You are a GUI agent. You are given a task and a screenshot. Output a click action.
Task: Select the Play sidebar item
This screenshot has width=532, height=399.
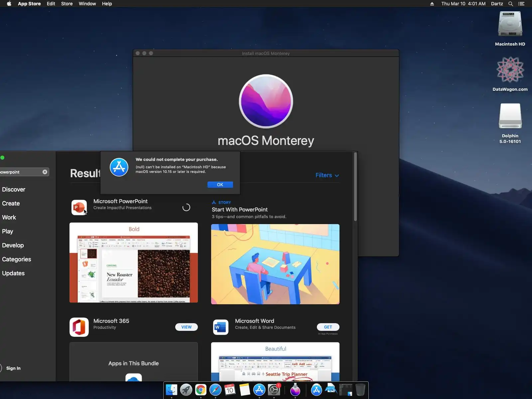8,231
